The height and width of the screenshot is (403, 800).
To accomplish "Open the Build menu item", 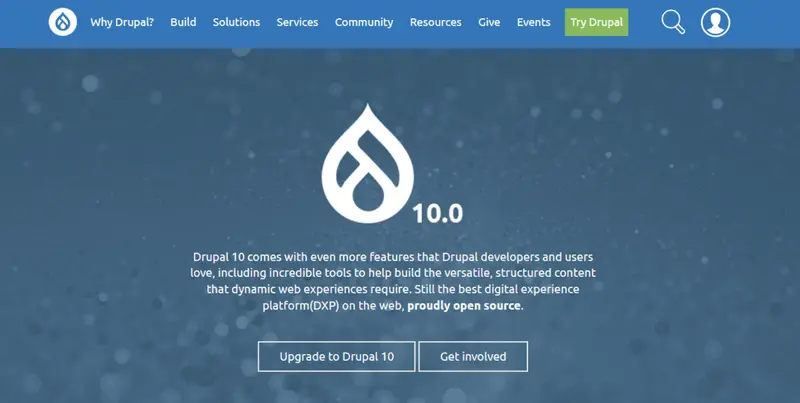I will (x=183, y=22).
